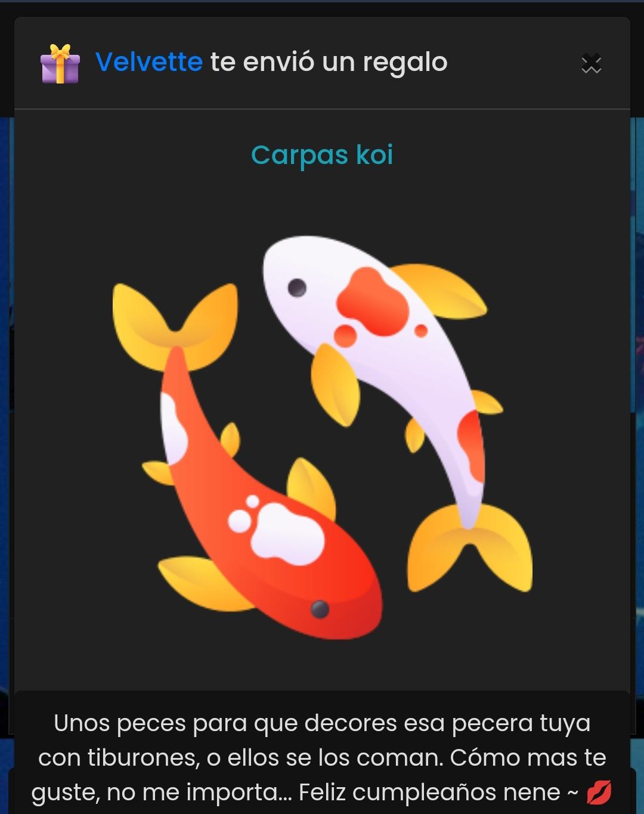Click 'Feliz cumpleaños nene' in the message
644x814 pixels.
[429, 792]
